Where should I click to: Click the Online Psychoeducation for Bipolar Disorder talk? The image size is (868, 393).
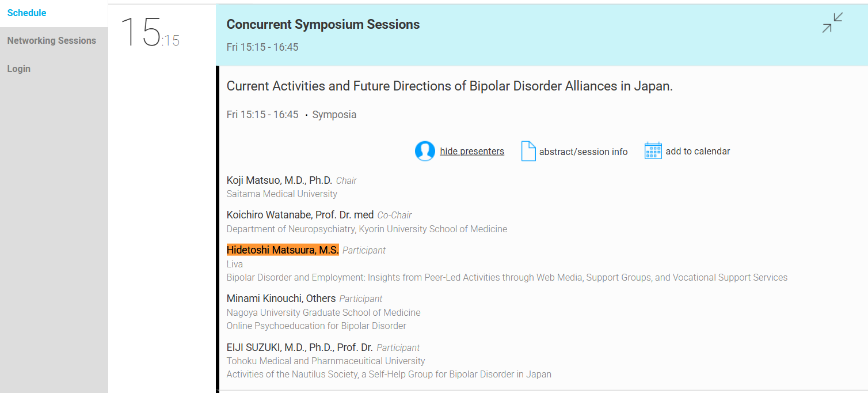[316, 326]
